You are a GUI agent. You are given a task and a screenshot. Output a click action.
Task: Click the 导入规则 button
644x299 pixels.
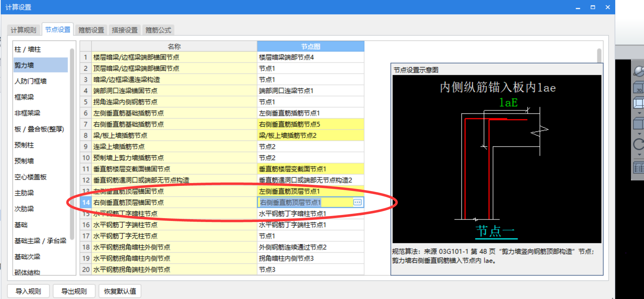coord(28,291)
